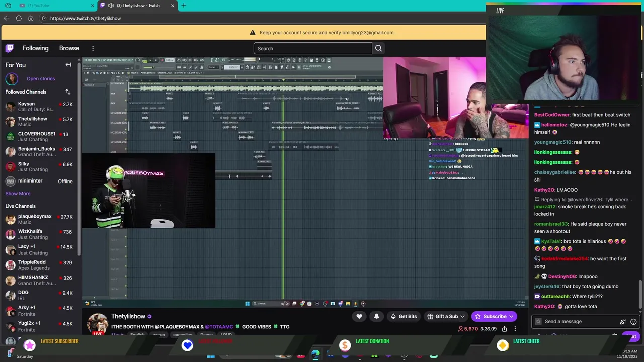Viewport: 644px width, 362px height.
Task: Click the browser back arrow
Action: pyautogui.click(x=7, y=18)
